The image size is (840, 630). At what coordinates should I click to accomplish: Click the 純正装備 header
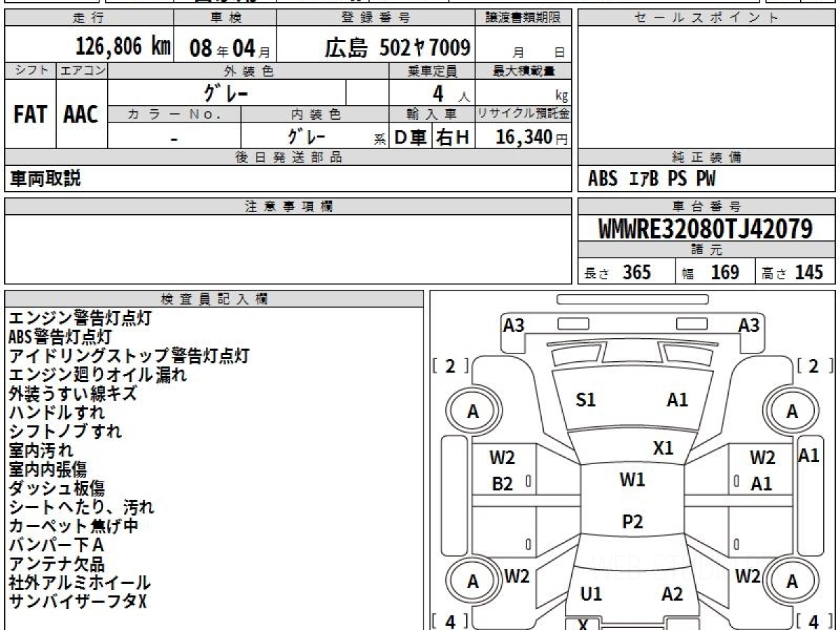[x=706, y=157]
